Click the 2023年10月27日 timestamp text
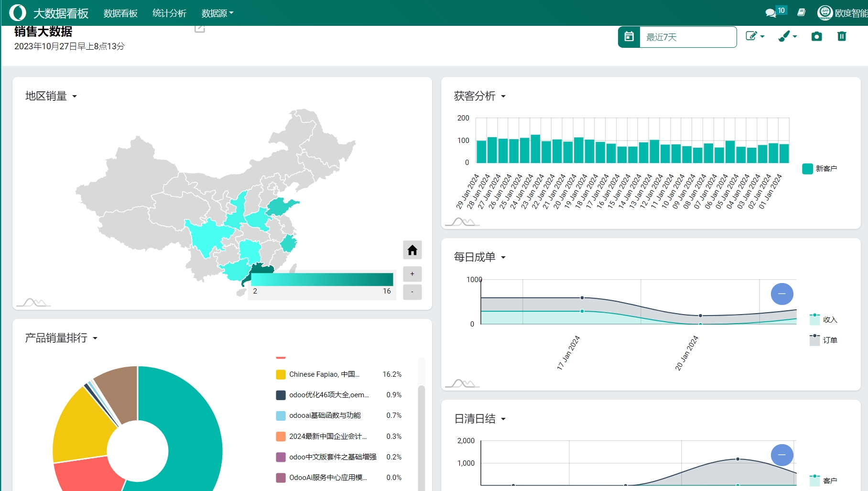Image resolution: width=868 pixels, height=491 pixels. [69, 46]
